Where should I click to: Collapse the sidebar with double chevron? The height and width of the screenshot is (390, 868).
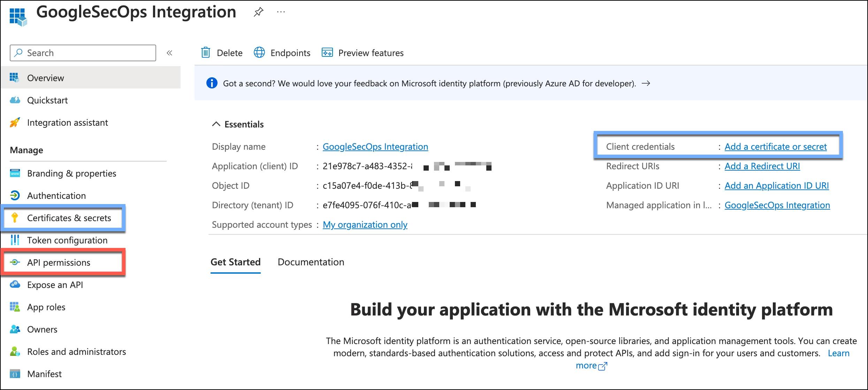coord(169,53)
